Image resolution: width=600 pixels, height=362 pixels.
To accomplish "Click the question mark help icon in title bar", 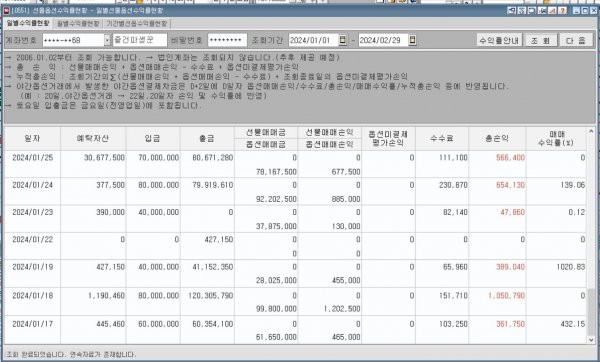I will pyautogui.click(x=562, y=11).
